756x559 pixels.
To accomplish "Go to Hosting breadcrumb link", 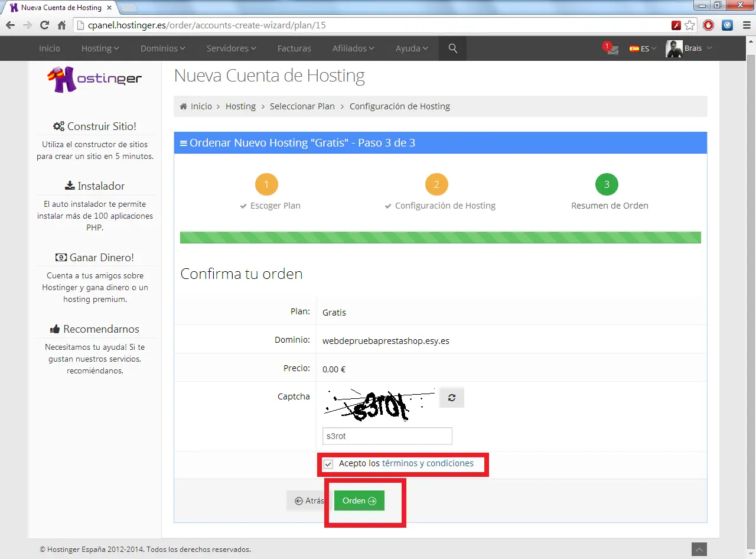I will coord(240,106).
